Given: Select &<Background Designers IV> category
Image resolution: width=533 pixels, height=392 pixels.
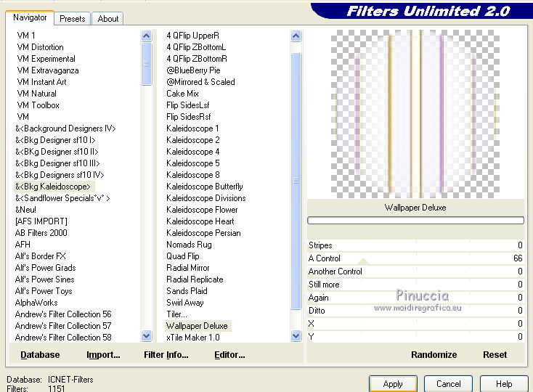Looking at the screenshot, I should 65,128.
